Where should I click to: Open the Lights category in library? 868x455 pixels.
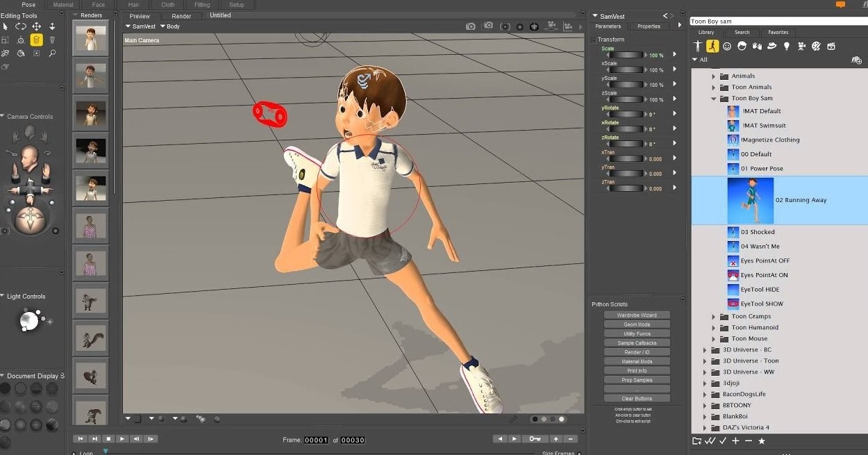[x=786, y=47]
